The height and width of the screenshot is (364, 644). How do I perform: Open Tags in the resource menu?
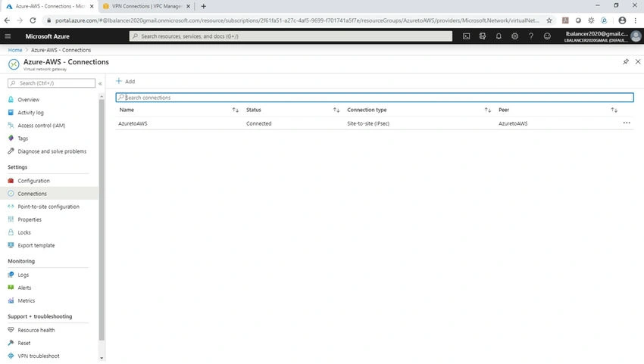23,138
